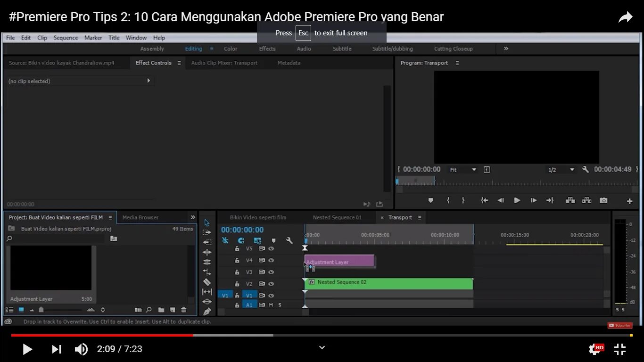Select the Pen tool

(x=206, y=312)
